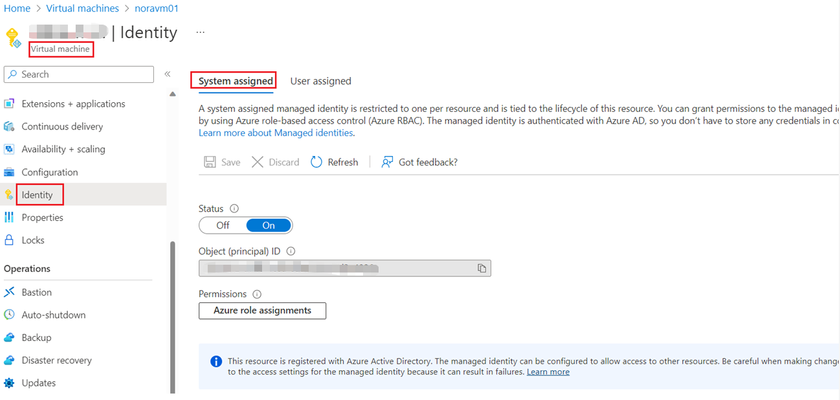Open Azure role assignments button
This screenshot has width=840, height=400.
pos(262,311)
